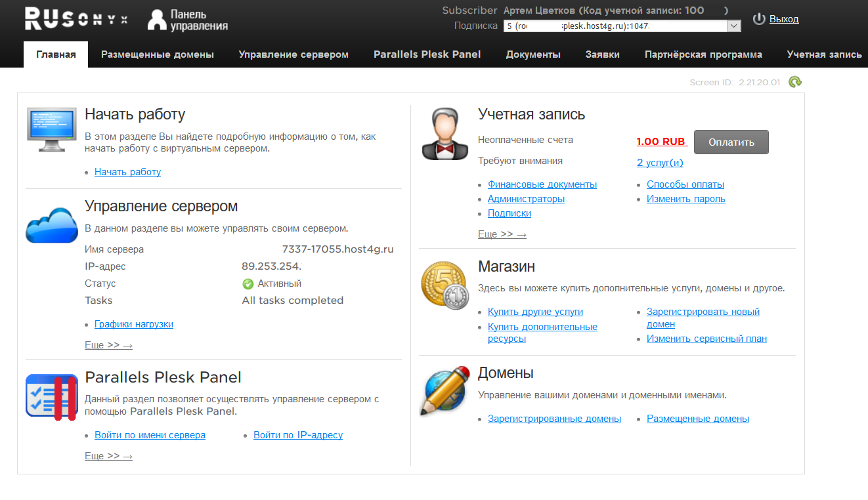Screen dimensions: 868x500
Task: Click the Parallels Plesk Panel checklist icon
Action: point(51,397)
